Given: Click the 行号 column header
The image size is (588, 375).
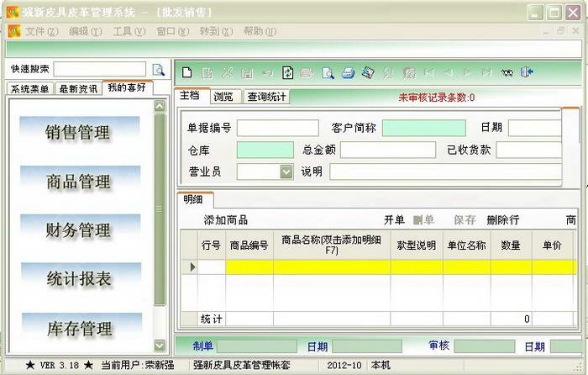Looking at the screenshot, I should click(x=211, y=246).
